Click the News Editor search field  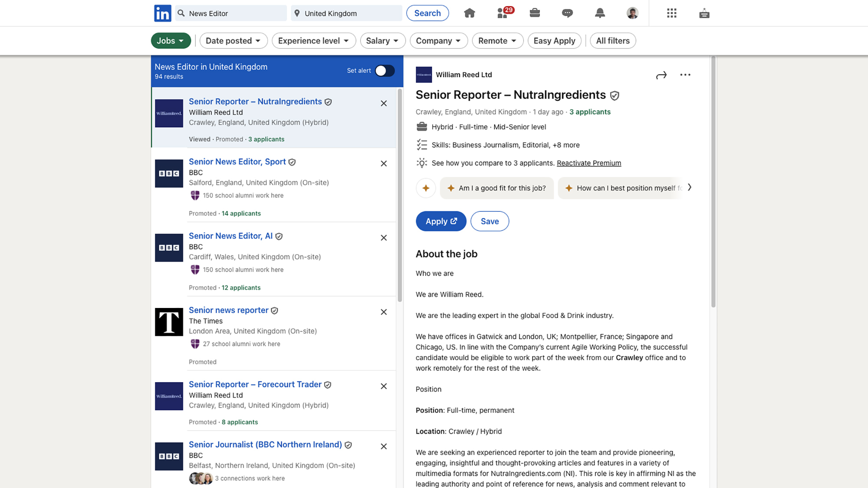pos(231,13)
